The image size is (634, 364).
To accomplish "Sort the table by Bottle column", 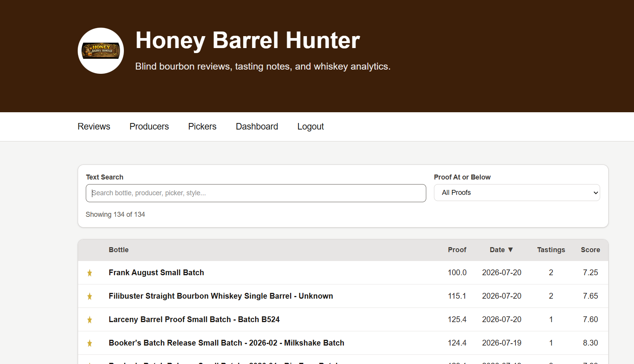I will [118, 250].
